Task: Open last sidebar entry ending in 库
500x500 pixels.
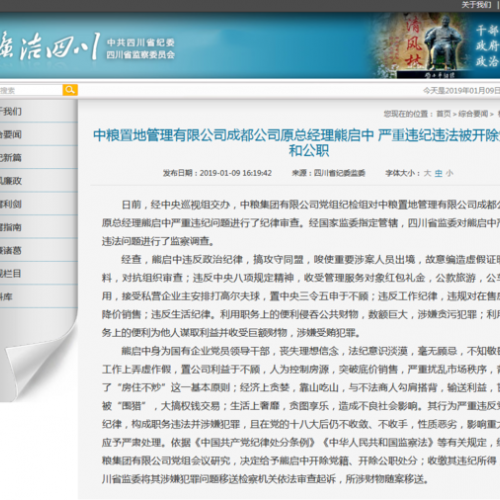Action: [x=39, y=297]
